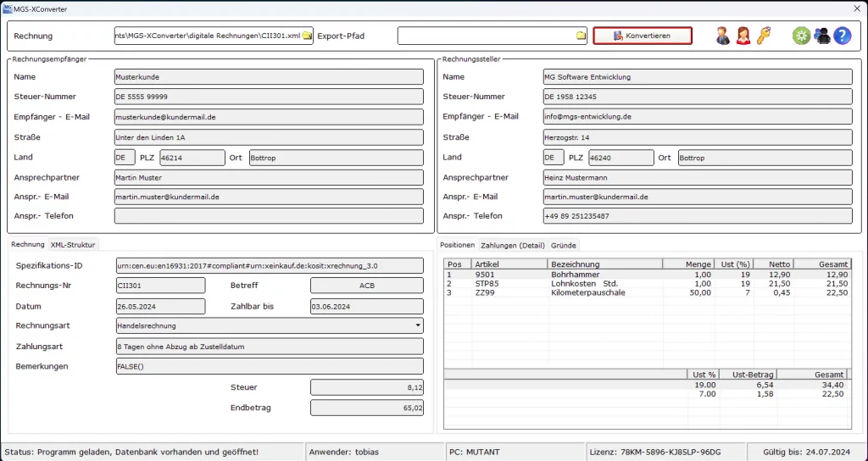This screenshot has height=461, width=868.
Task: Switch to the XML-Struktur tab
Action: tap(73, 244)
